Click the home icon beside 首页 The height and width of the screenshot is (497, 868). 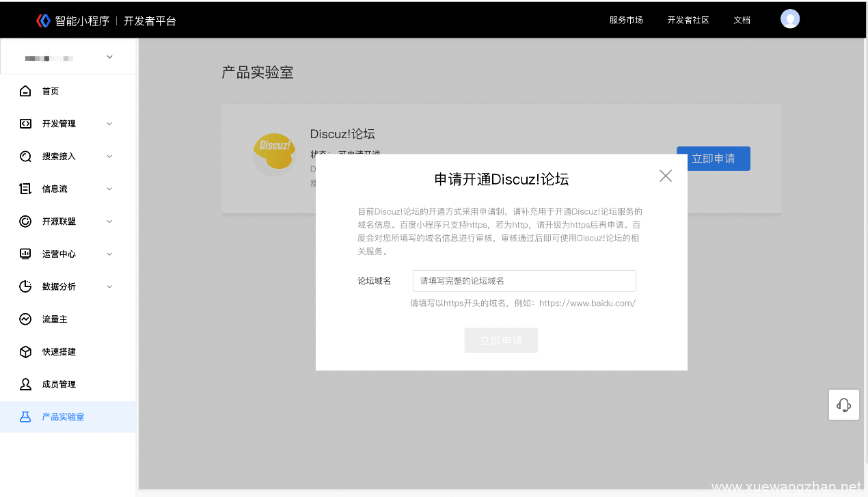point(25,91)
